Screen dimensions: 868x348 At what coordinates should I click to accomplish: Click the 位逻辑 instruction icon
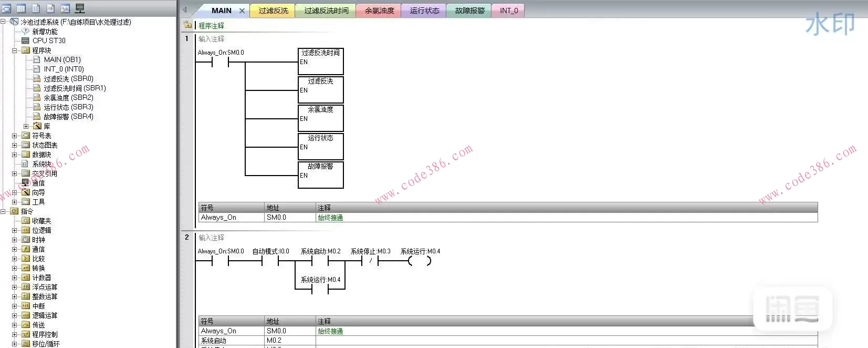coord(25,230)
